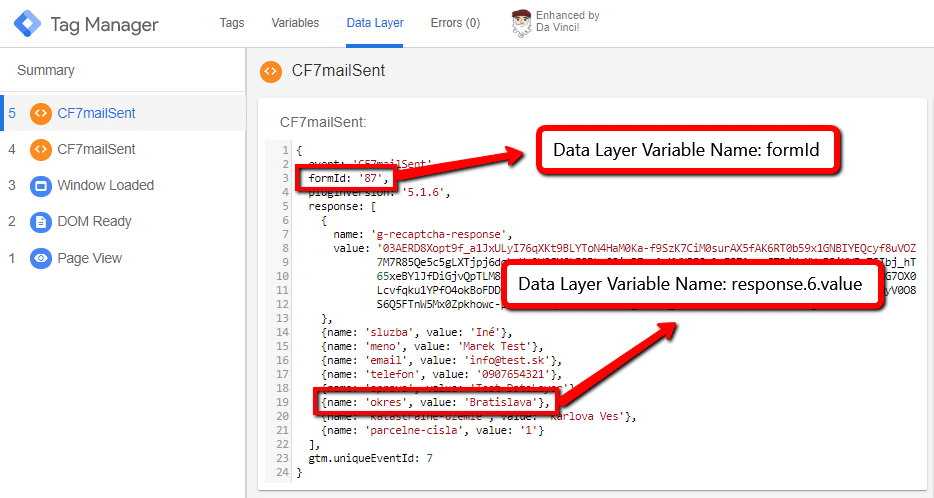Click the formId: '87' code line
The image size is (934, 498).
(348, 178)
